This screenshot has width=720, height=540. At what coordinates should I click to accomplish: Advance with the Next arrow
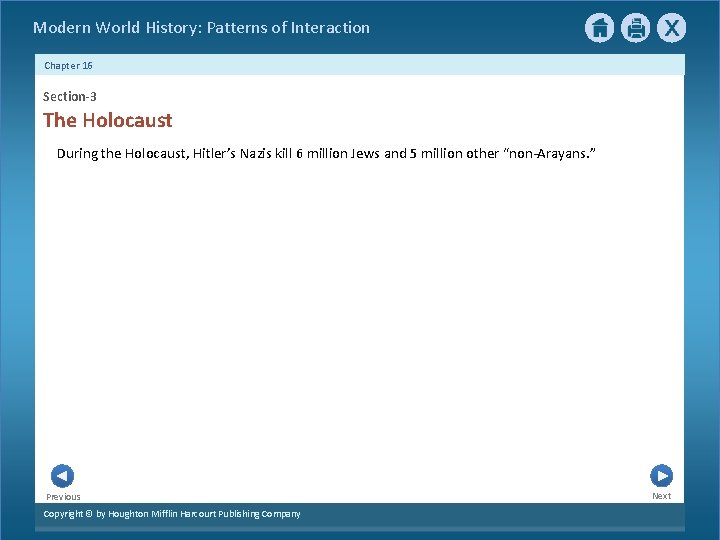coord(662,476)
